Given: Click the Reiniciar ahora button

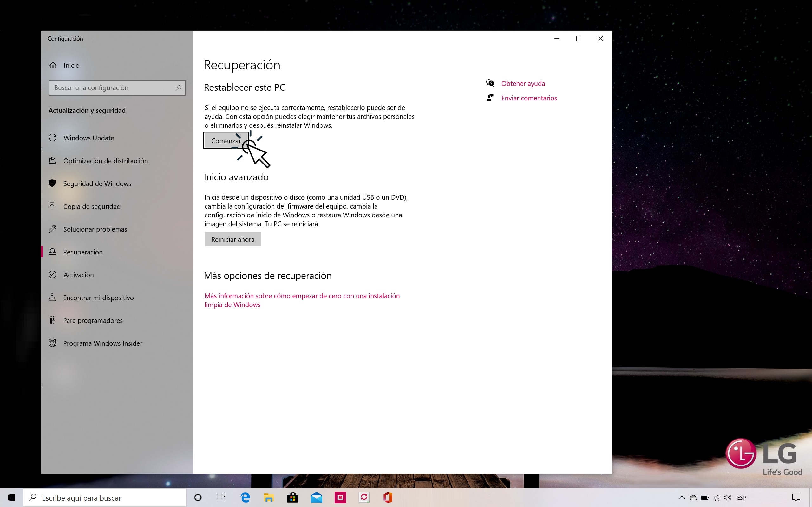Looking at the screenshot, I should point(232,239).
